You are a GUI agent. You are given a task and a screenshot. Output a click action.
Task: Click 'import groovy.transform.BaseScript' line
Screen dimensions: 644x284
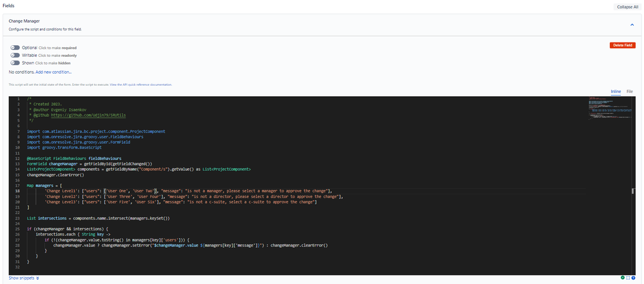pyautogui.click(x=64, y=148)
